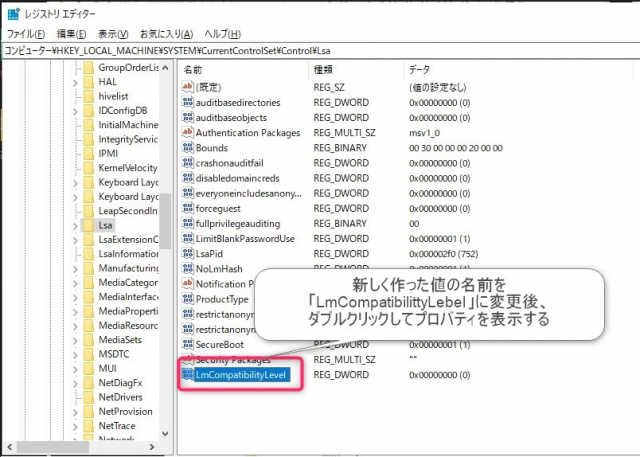
Task: Open the ヘルプ(H) menu
Action: click(222, 34)
